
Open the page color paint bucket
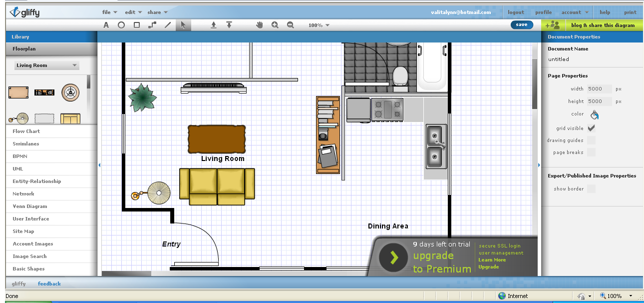tap(594, 114)
